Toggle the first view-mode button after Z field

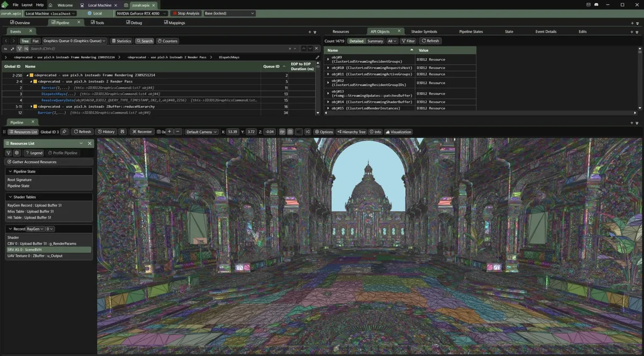(282, 132)
